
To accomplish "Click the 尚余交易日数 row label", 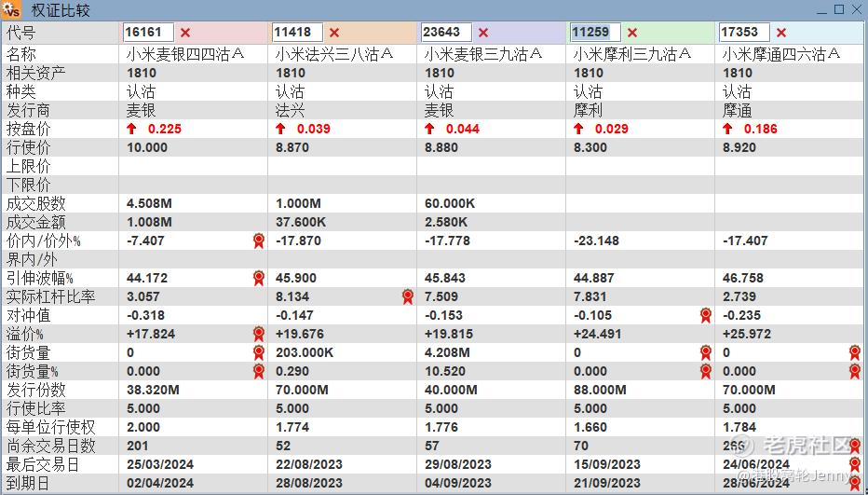I will point(51,446).
